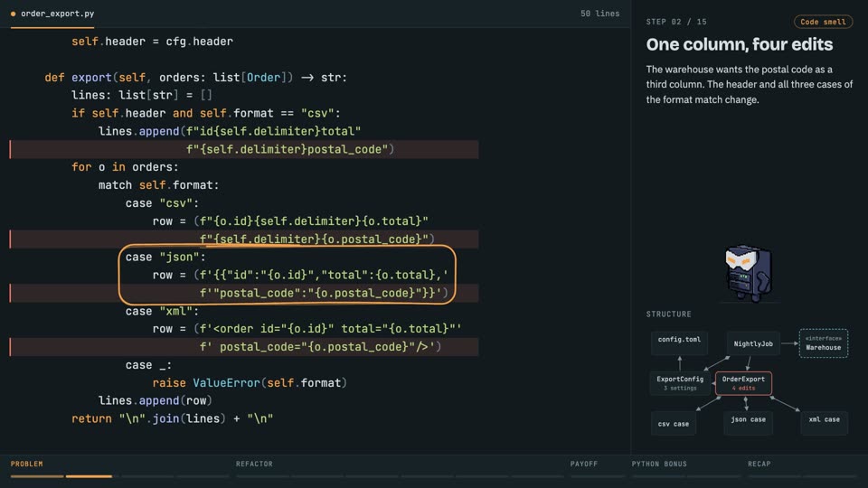Select the highlighted OrderExport node
This screenshot has height=488, width=868.
coord(743,383)
